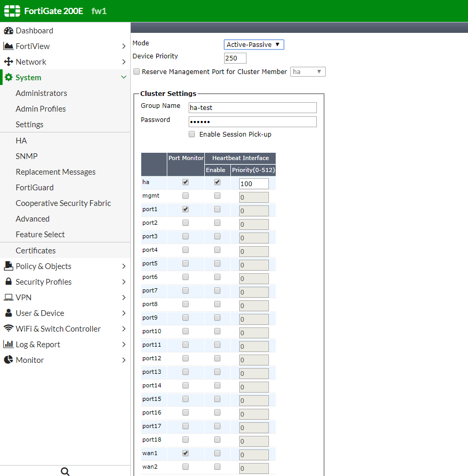
Task: Open Dashboard via its gauge icon
Action: point(8,31)
